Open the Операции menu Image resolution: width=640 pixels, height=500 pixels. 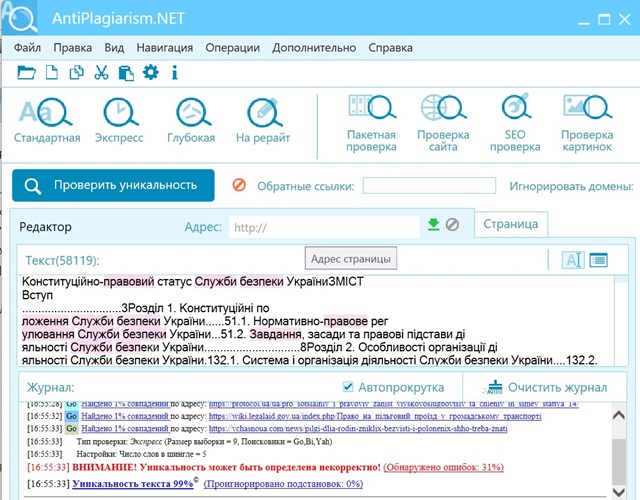pos(233,48)
